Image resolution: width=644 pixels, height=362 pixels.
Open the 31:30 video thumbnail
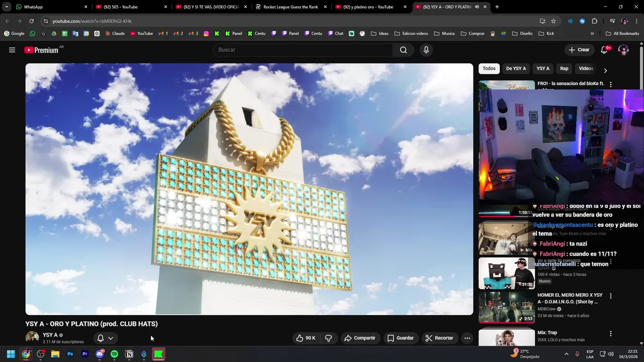[x=507, y=273]
